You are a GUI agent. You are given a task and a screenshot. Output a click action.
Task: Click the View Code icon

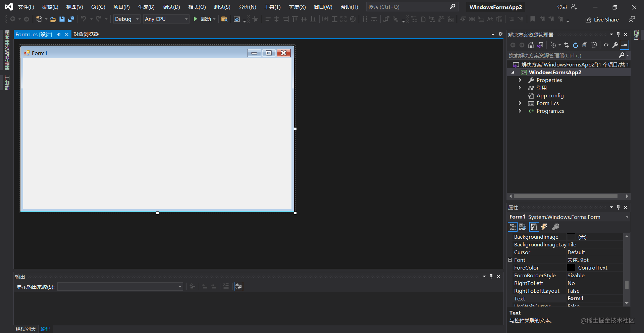pyautogui.click(x=606, y=45)
